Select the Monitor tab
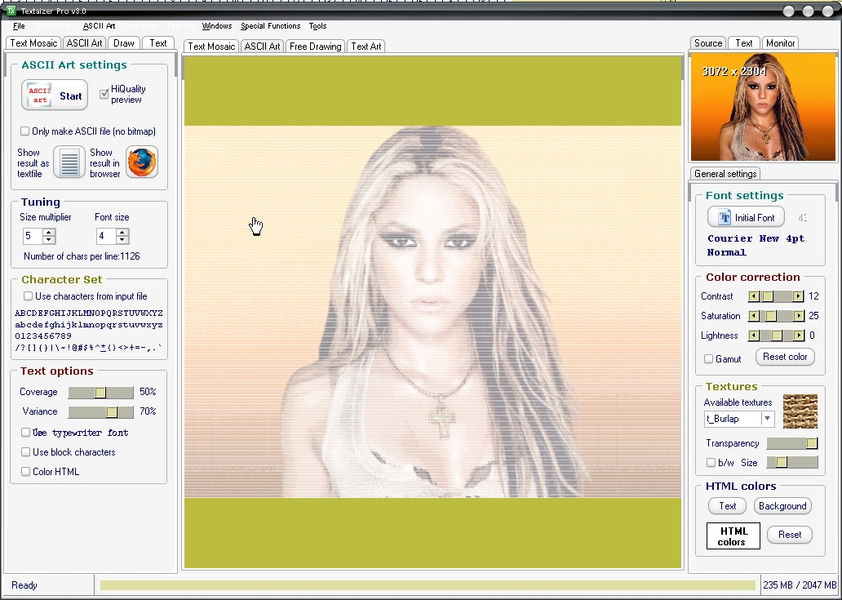This screenshot has width=842, height=600. [780, 44]
